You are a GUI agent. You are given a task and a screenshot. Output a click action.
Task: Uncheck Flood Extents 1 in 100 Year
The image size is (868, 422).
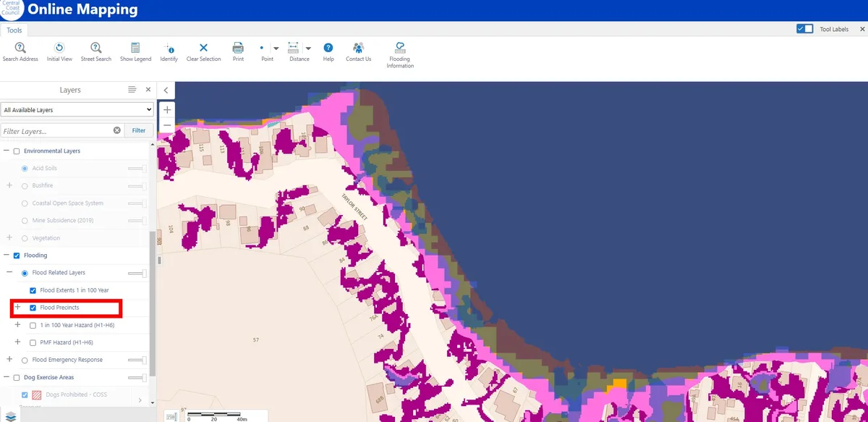tap(33, 290)
